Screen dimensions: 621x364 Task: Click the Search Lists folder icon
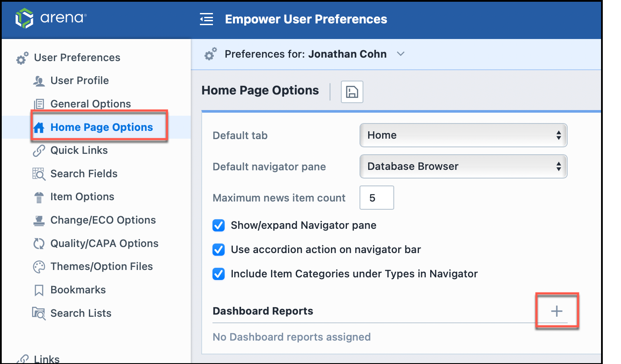39,313
